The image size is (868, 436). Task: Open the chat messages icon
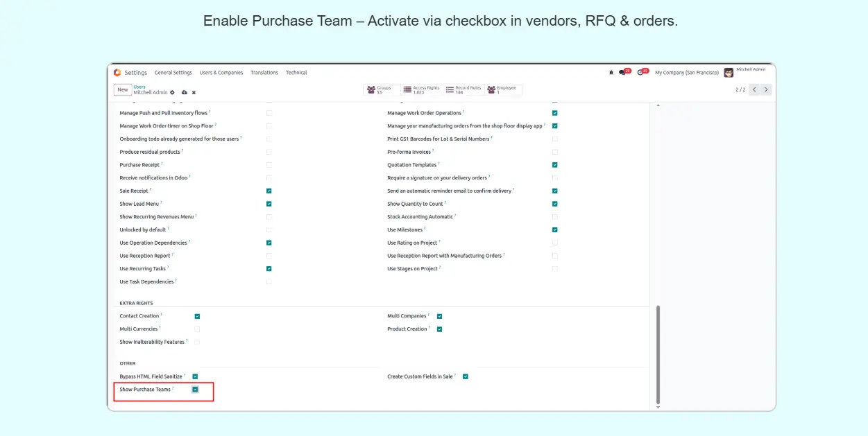coord(624,72)
